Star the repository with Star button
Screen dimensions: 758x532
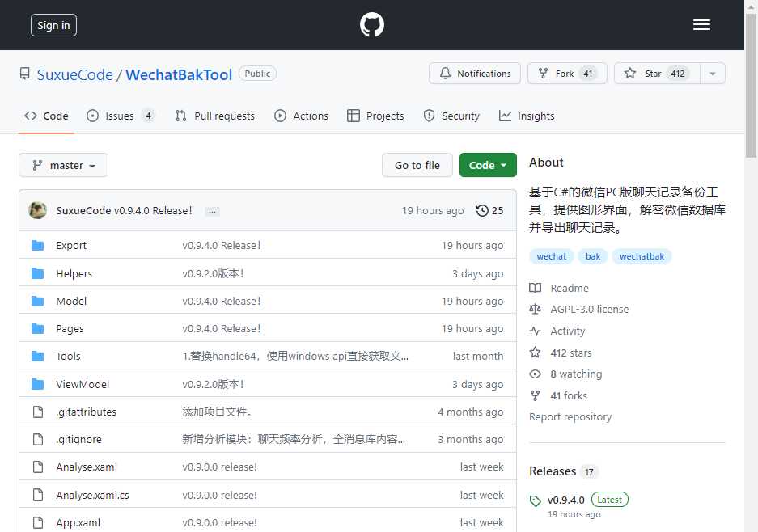tap(657, 74)
